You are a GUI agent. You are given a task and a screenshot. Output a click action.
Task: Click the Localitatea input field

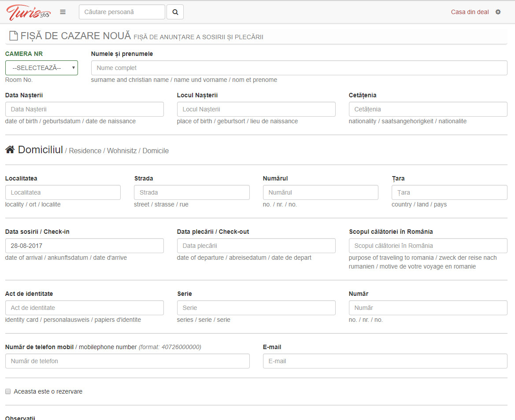point(63,192)
